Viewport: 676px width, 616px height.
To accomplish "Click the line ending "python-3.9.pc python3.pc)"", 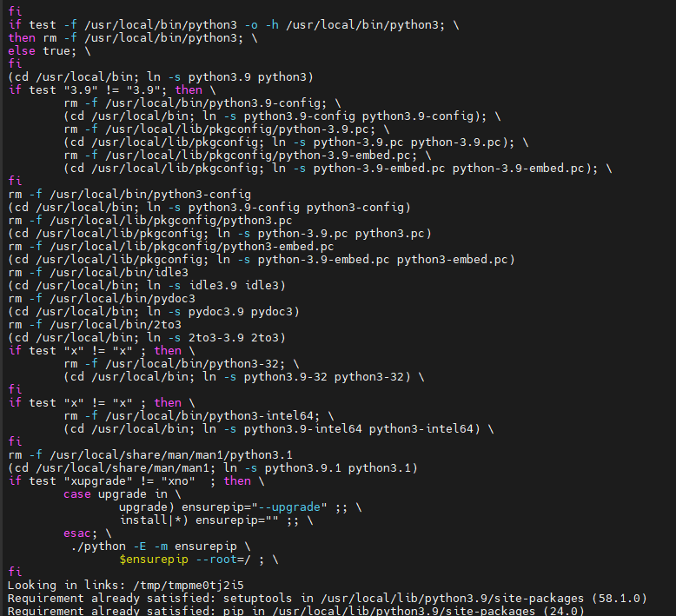I will tap(220, 234).
